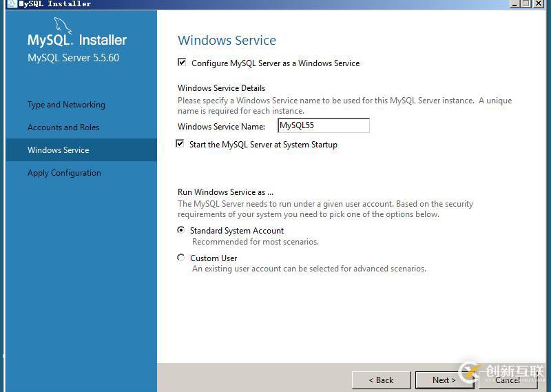
Task: Click the MySQL Installer title bar icon
Action: pyautogui.click(x=12, y=3)
